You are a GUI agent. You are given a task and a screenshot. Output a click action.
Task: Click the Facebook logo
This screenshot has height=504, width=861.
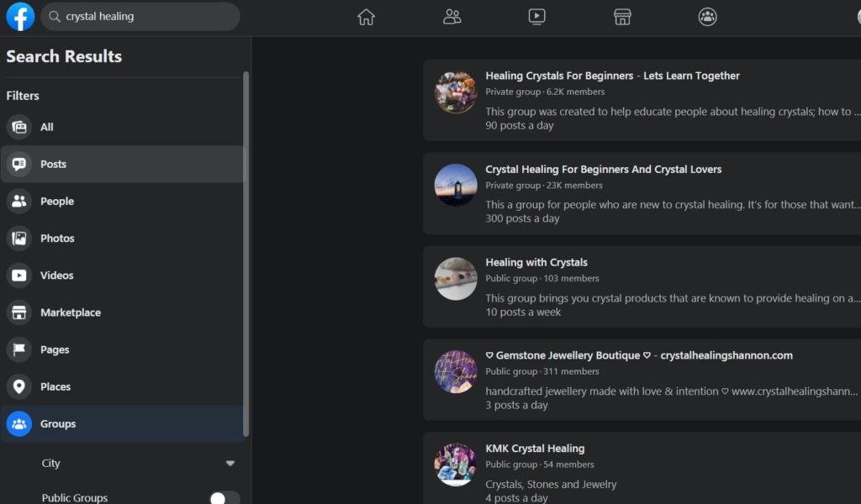pyautogui.click(x=19, y=16)
